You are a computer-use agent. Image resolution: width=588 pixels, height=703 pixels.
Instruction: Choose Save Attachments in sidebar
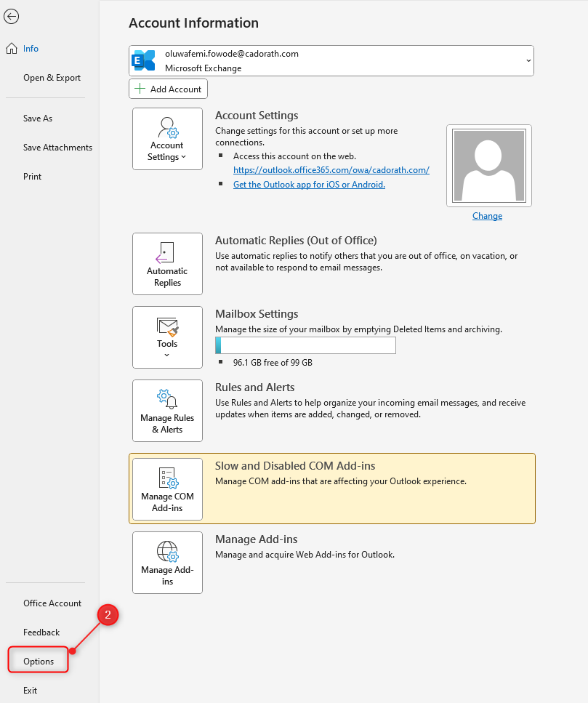pos(58,148)
